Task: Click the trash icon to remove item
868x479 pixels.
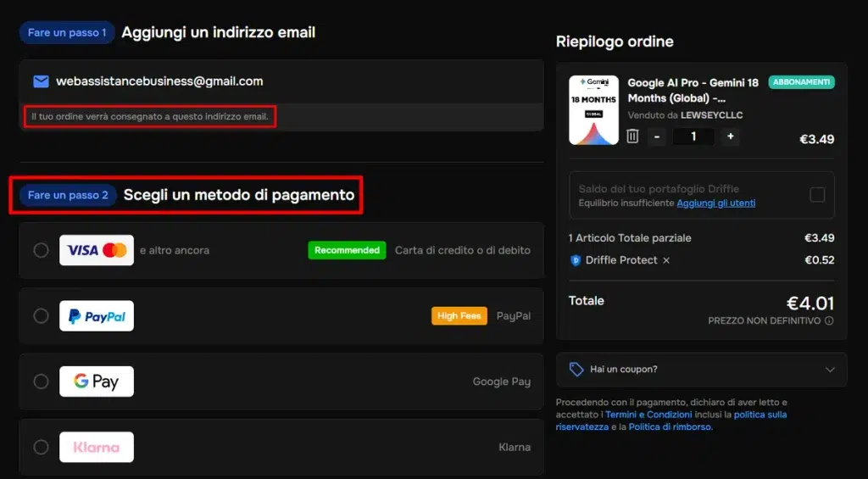Action: tap(632, 136)
